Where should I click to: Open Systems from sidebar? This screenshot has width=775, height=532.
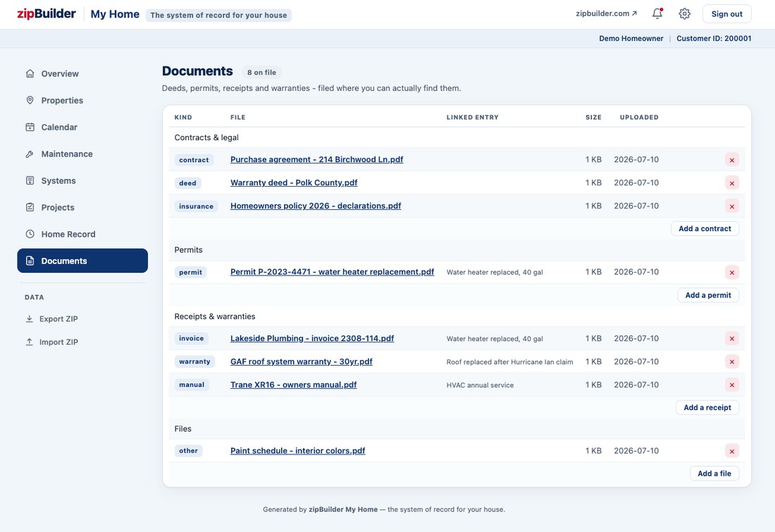[82, 180]
